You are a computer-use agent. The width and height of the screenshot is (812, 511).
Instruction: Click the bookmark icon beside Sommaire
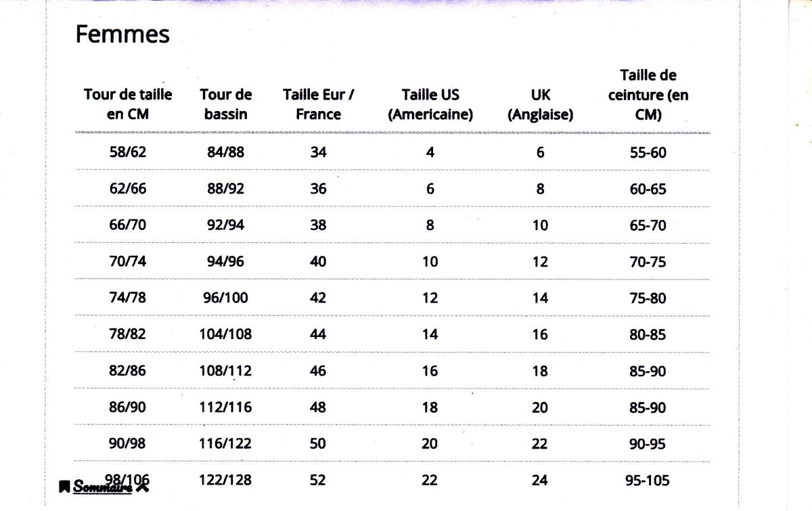[64, 486]
